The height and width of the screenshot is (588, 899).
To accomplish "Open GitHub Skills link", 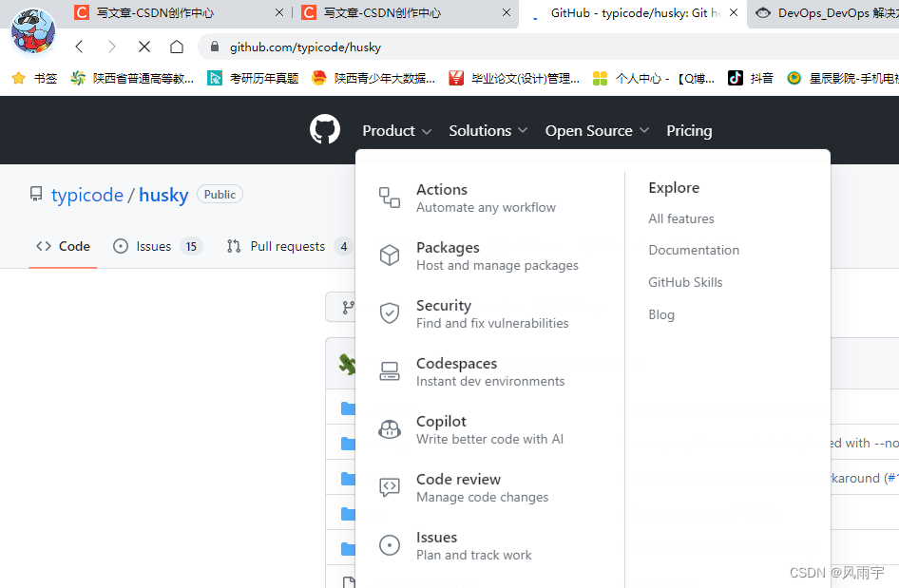I will 685,282.
